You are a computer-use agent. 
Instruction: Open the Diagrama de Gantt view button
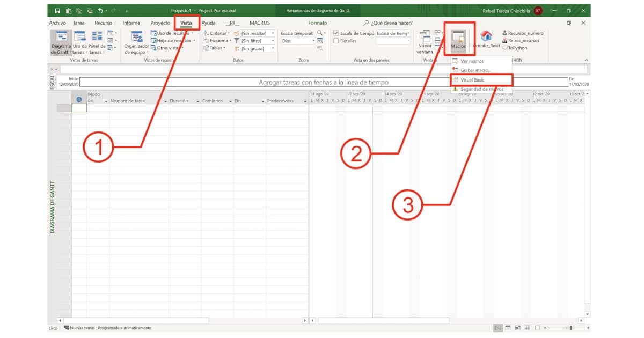[x=61, y=42]
